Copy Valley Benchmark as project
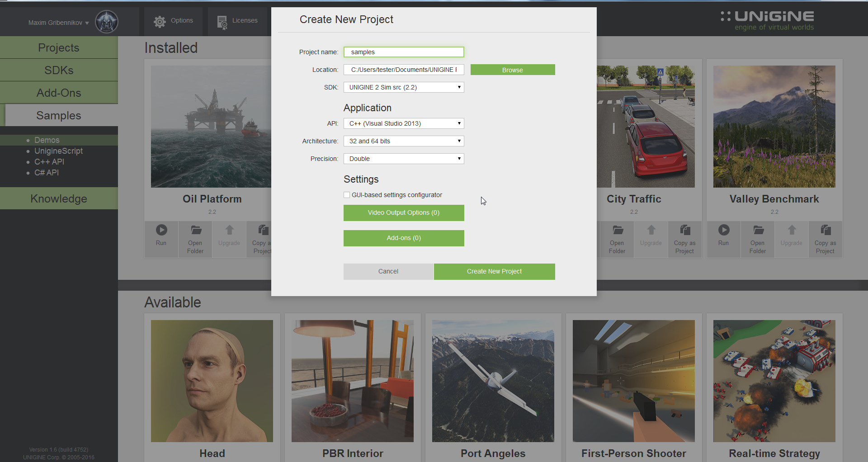This screenshot has height=462, width=868. point(826,240)
